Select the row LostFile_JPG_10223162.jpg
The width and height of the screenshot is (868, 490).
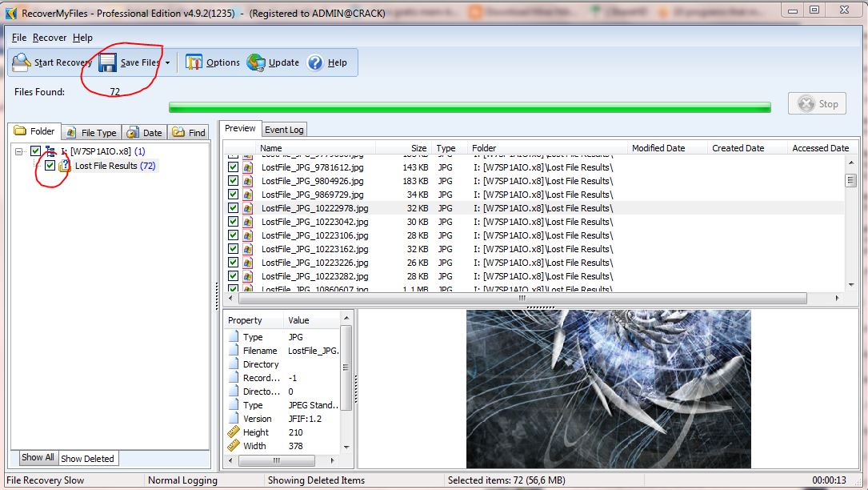(x=534, y=249)
